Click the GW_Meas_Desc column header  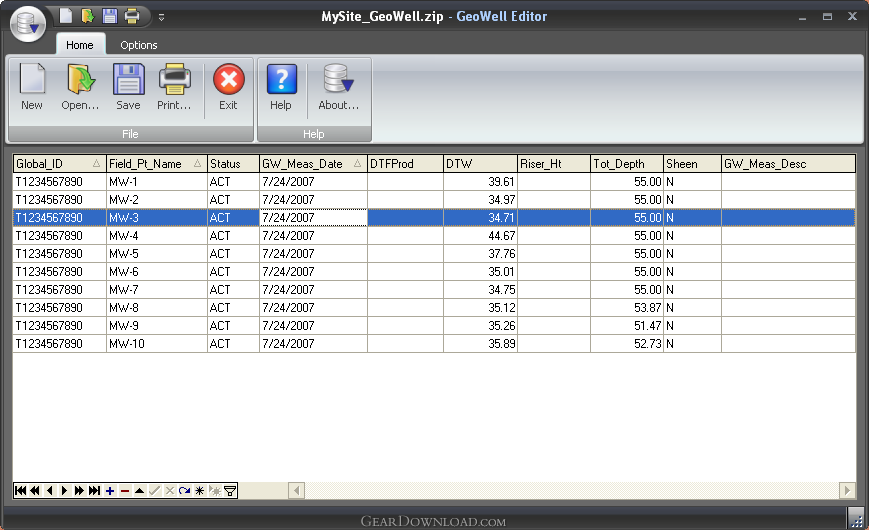(788, 164)
